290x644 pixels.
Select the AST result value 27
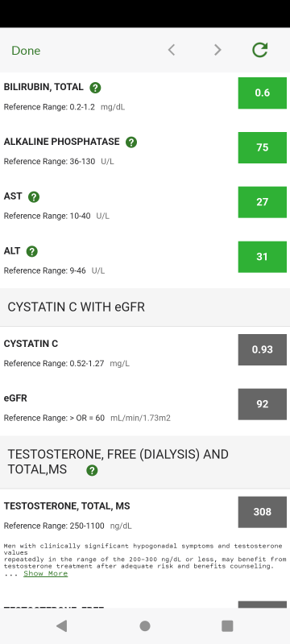coord(263,202)
